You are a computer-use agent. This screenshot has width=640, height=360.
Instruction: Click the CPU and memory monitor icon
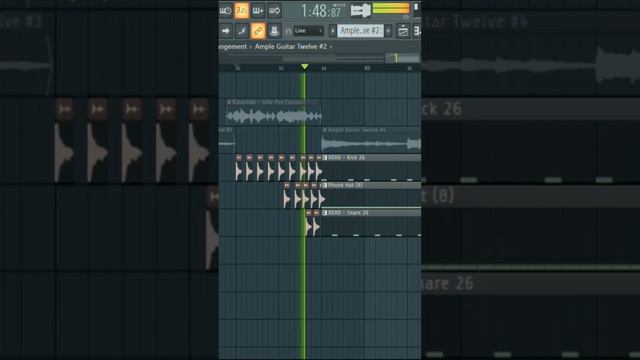360,10
